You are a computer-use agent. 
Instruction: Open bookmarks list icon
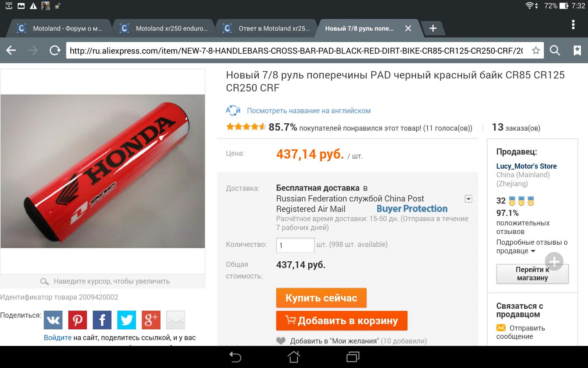(x=577, y=50)
